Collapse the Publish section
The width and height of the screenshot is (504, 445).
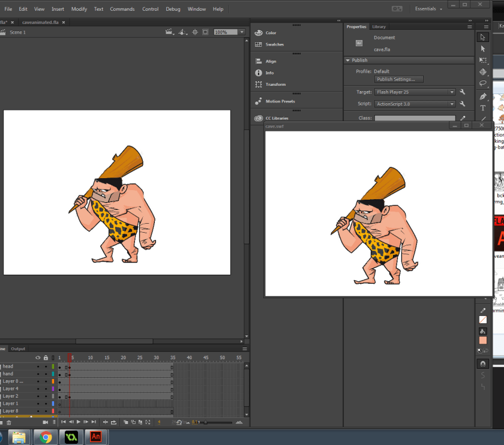coord(348,61)
